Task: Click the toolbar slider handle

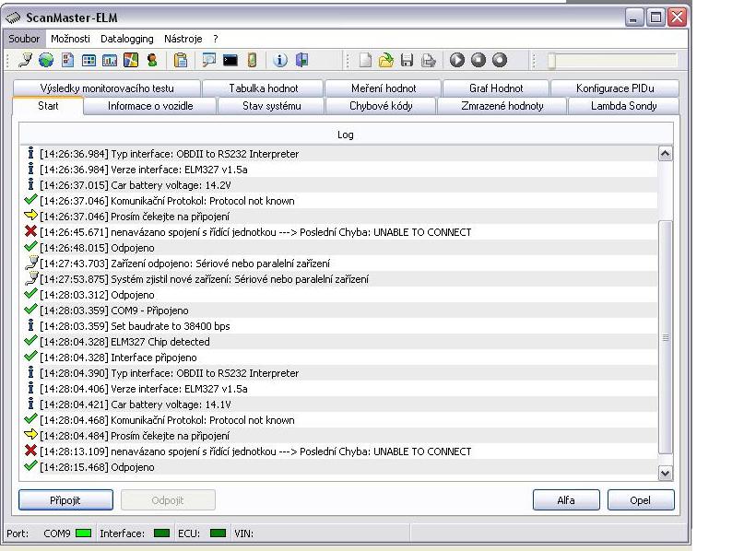Action: coord(551,61)
